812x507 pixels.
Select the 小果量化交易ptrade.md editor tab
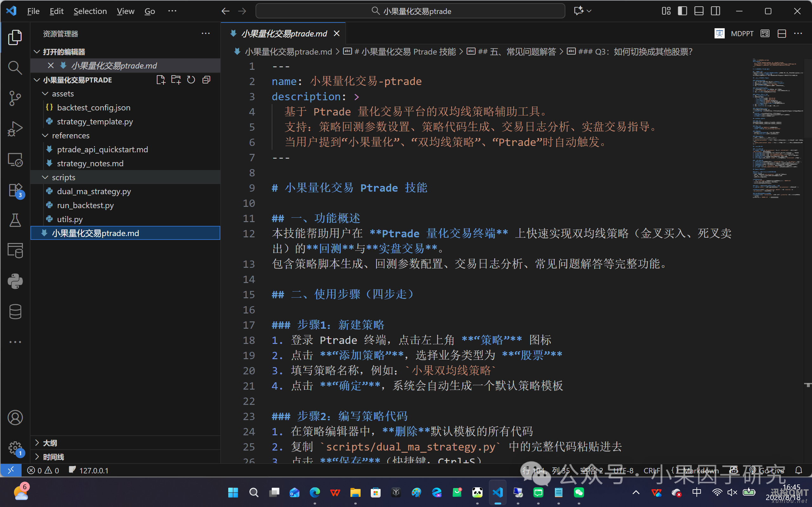point(284,34)
